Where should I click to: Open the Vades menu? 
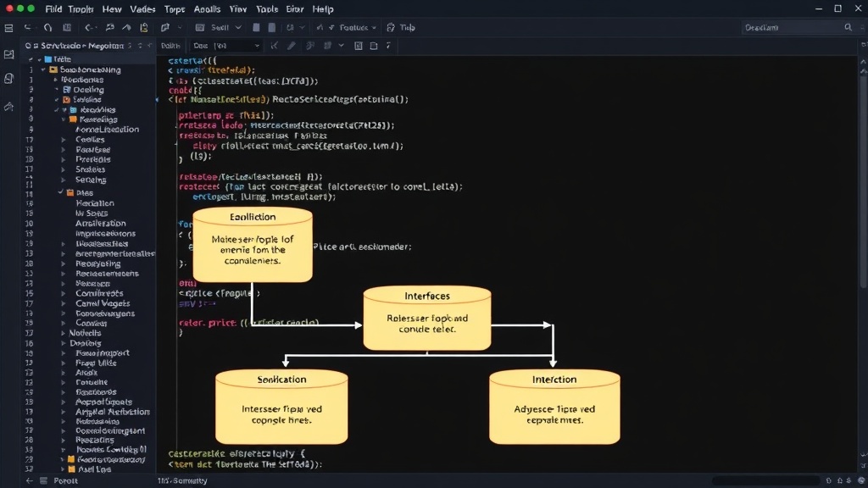pyautogui.click(x=142, y=9)
